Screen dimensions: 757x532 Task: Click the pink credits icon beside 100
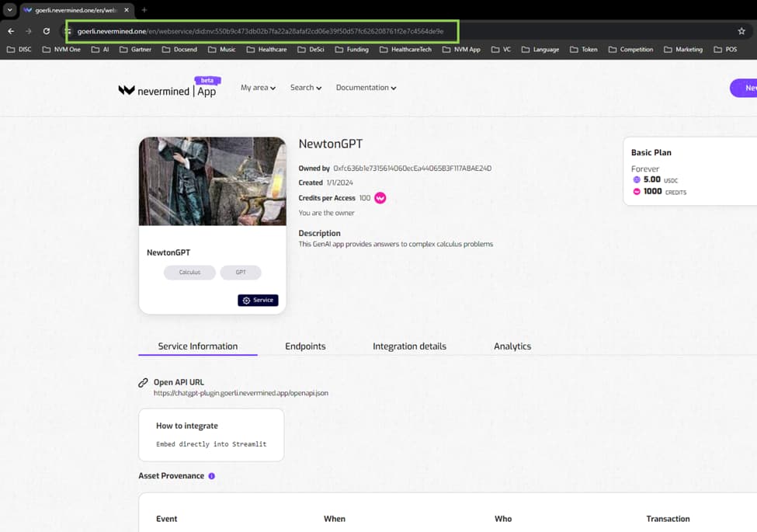click(x=380, y=198)
